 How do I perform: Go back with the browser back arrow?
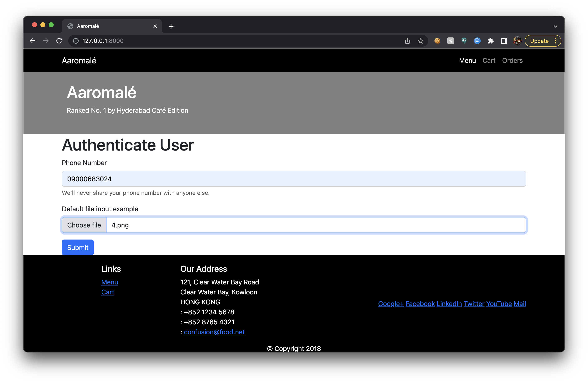[32, 41]
